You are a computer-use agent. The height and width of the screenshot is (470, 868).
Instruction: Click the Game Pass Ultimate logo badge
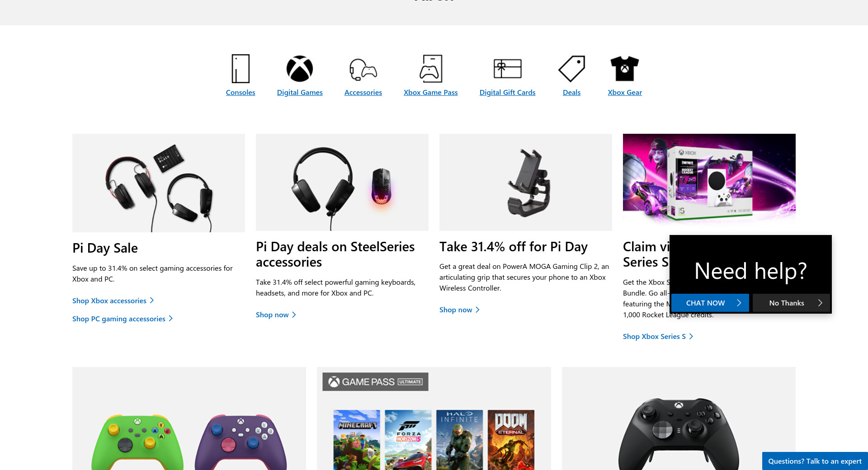[375, 382]
